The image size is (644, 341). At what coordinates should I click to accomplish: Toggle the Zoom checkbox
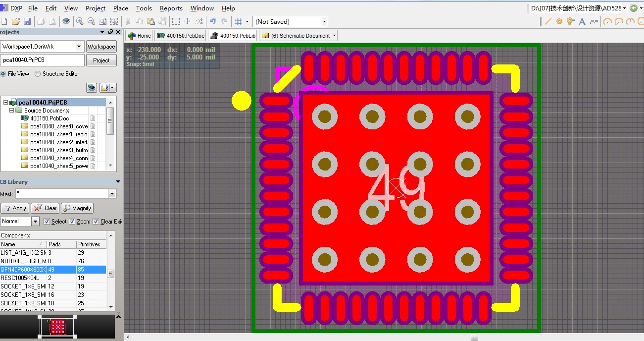coord(72,222)
